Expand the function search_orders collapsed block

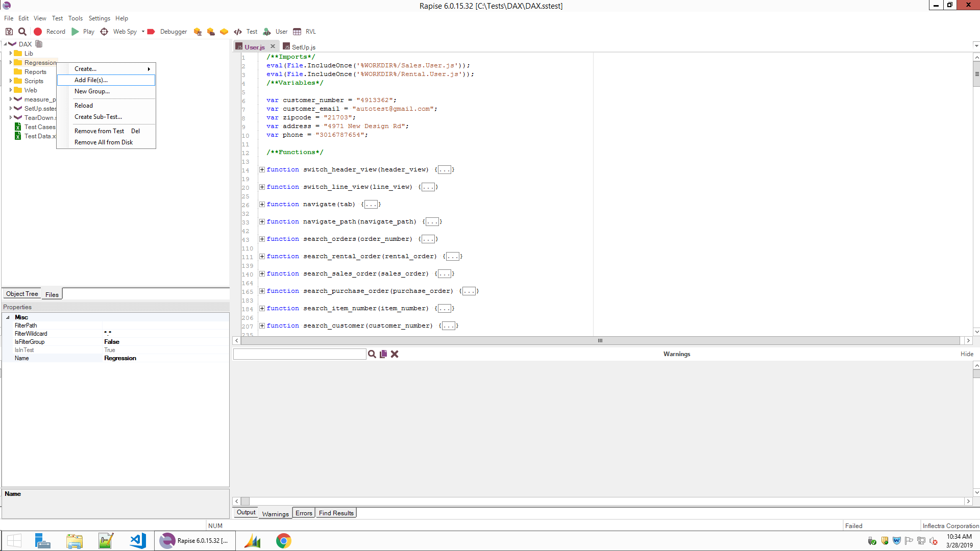[262, 239]
